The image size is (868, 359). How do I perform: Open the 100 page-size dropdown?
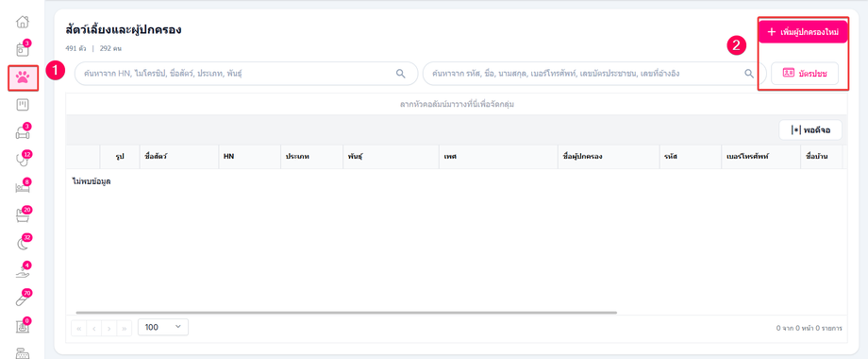coord(162,327)
